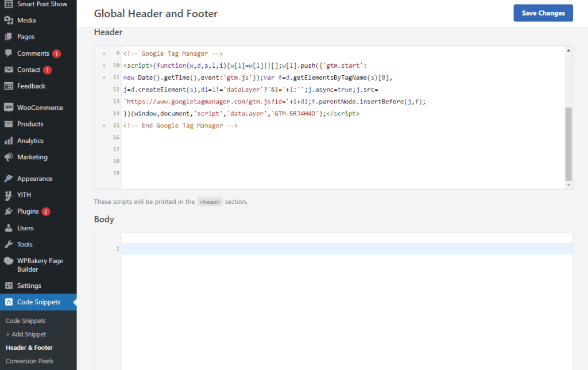The width and height of the screenshot is (588, 370).
Task: Open the Header & Footer submenu link
Action: tap(29, 348)
